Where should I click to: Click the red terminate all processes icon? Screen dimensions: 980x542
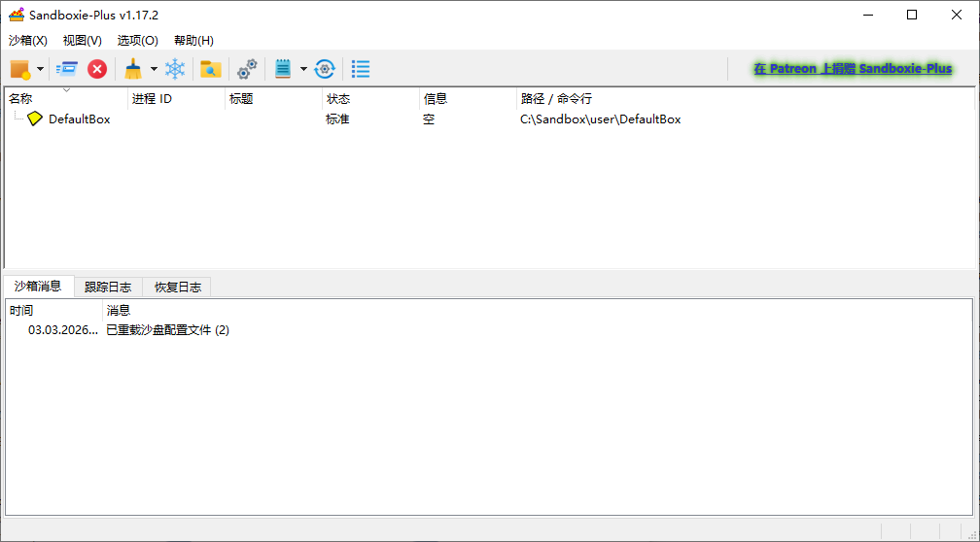point(97,69)
